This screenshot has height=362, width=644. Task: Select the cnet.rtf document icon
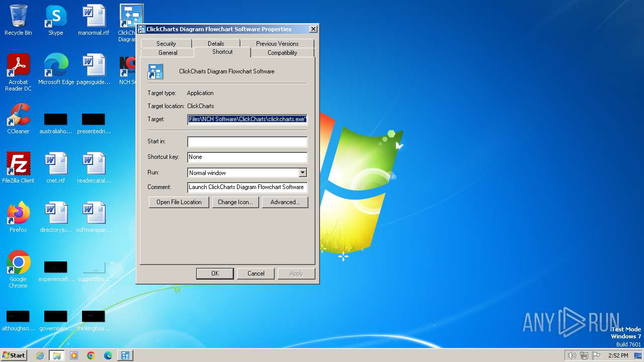point(55,168)
